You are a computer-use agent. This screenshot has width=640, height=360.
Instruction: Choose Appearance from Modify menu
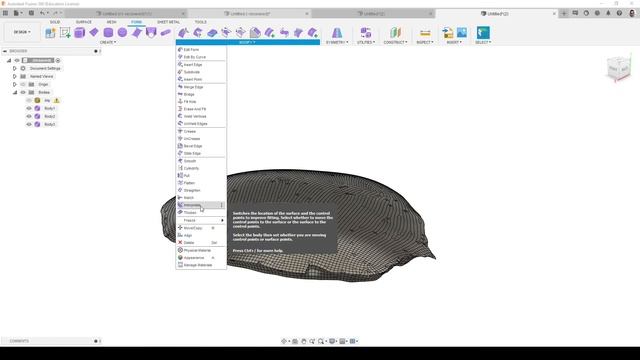point(201,258)
